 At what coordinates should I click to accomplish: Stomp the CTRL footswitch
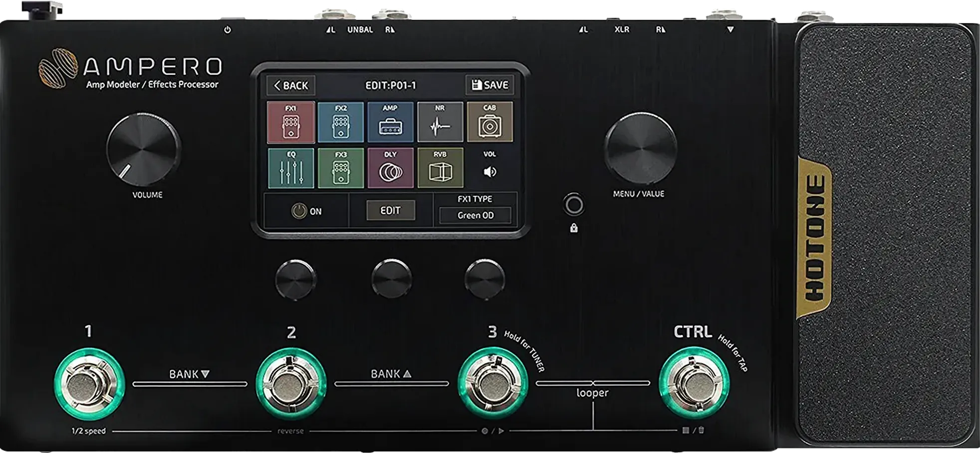694,383
